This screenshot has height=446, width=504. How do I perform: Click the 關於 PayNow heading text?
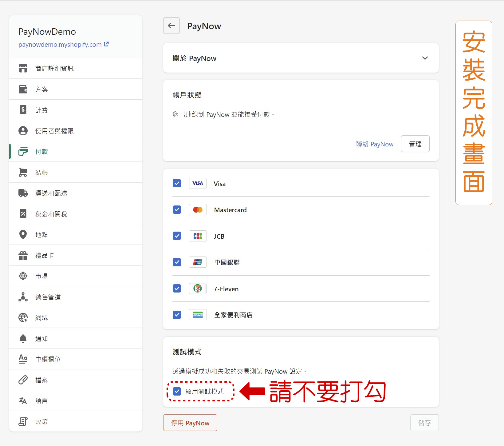pos(194,58)
